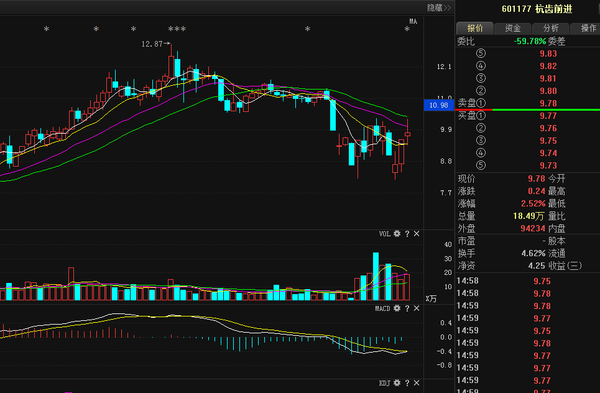Select buy level 1 price 9.77
Screen dimensions: 600x393
tap(548, 116)
